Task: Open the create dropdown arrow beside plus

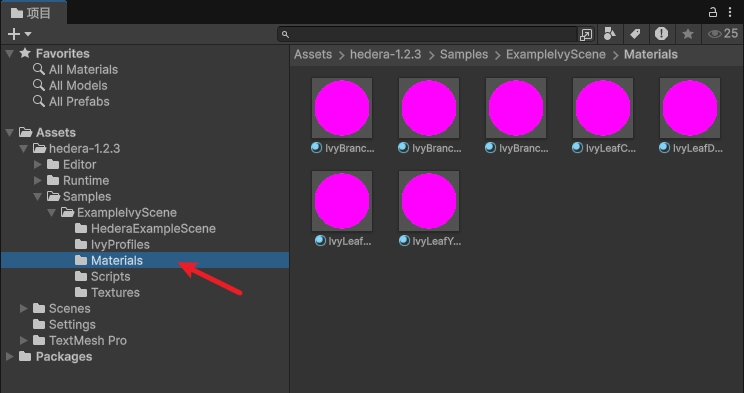Action: pos(28,34)
